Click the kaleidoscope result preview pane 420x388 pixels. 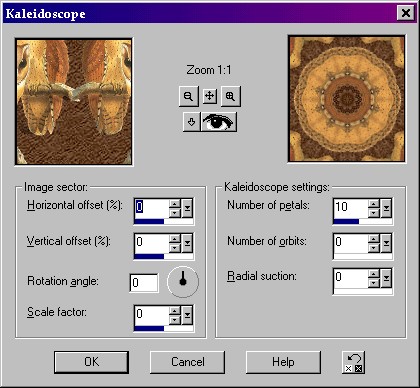click(347, 99)
